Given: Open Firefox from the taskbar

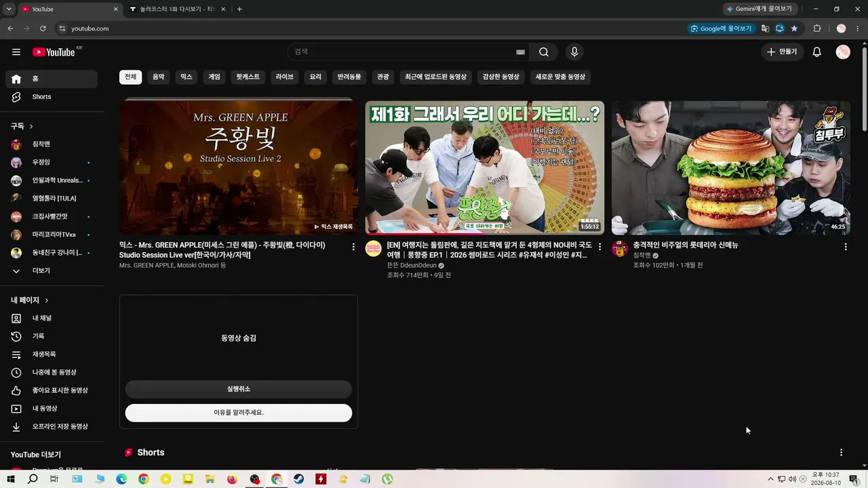Looking at the screenshot, I should click(x=233, y=479).
